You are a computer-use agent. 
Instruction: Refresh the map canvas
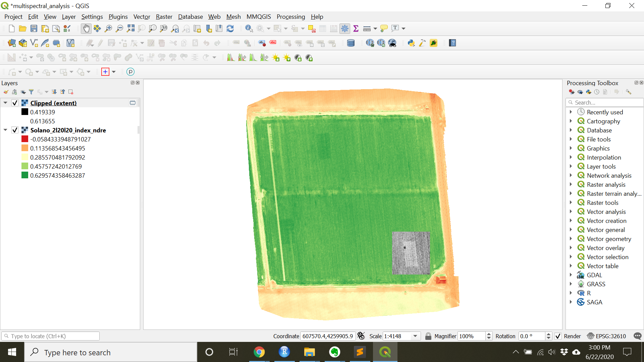click(230, 29)
